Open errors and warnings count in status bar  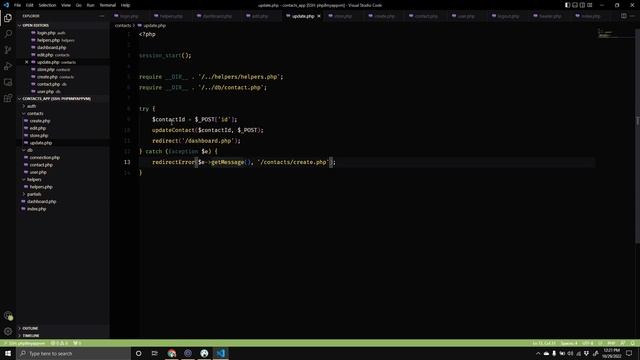[60, 343]
